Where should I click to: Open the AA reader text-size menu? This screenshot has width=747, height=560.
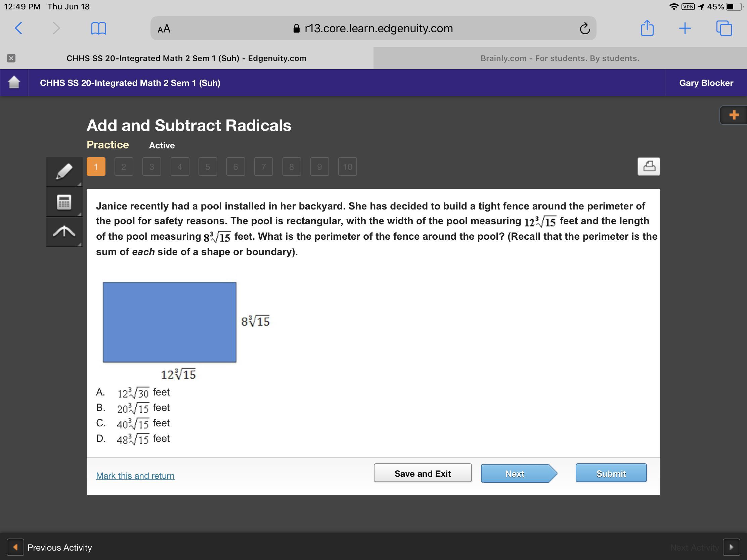tap(164, 29)
